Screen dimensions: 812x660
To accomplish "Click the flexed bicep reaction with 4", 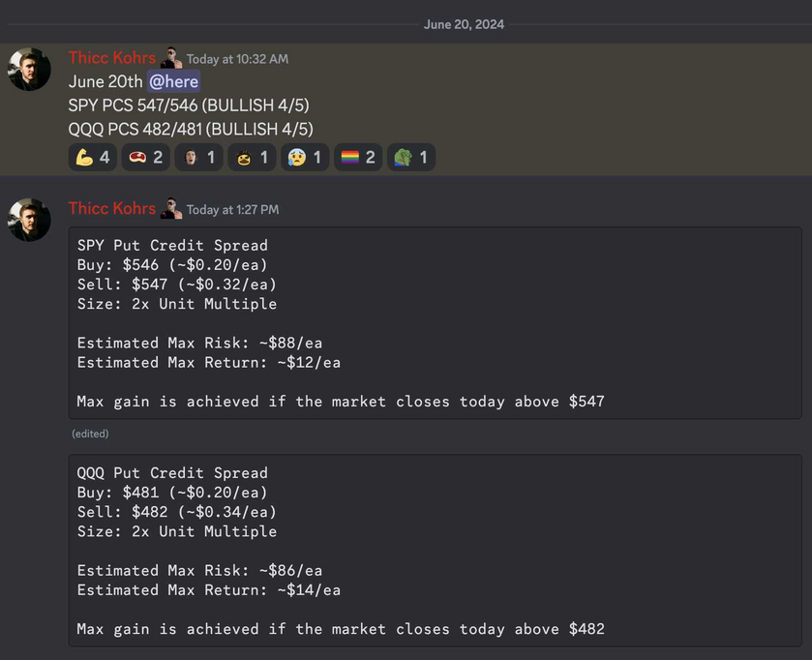I will coord(93,157).
